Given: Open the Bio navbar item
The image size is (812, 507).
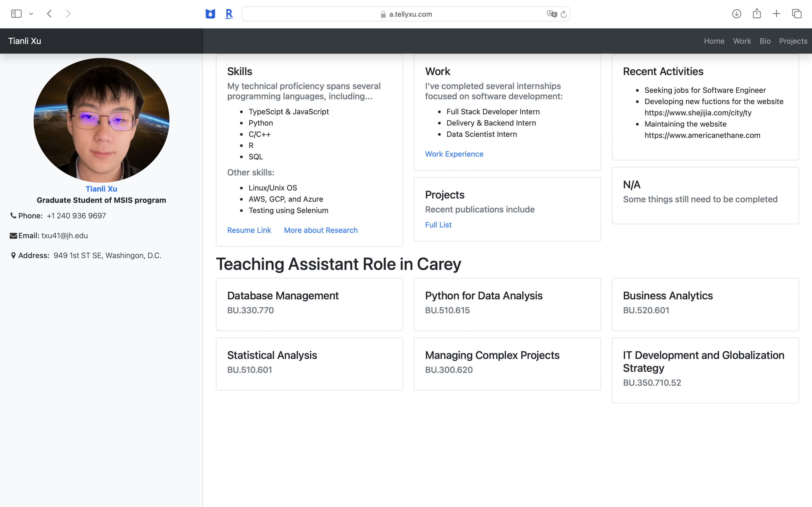Looking at the screenshot, I should click(x=765, y=41).
